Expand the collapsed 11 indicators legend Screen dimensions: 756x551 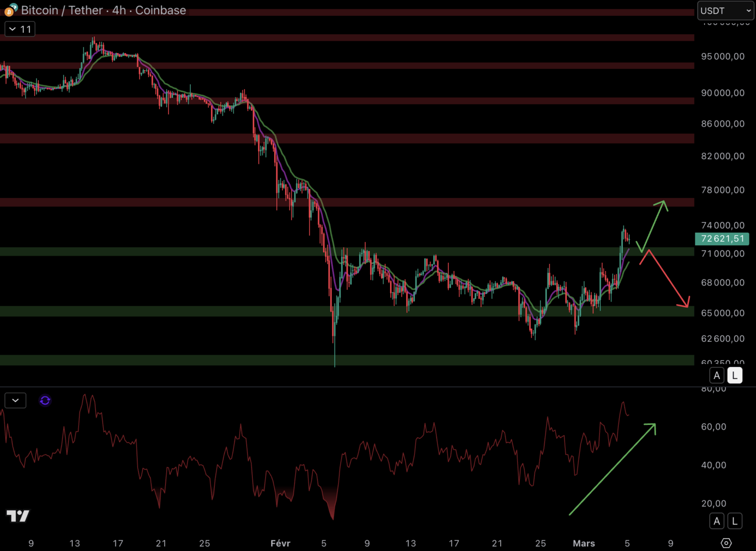coord(20,29)
